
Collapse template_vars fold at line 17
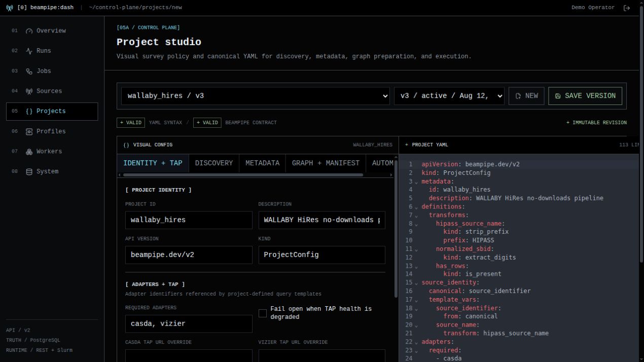(x=416, y=300)
